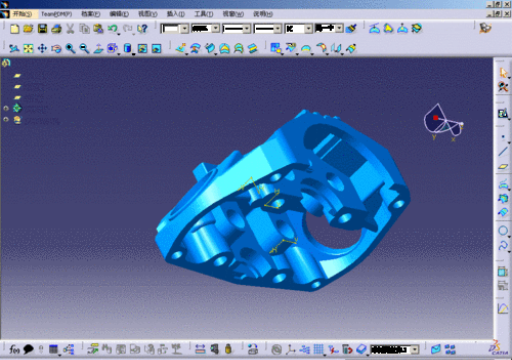512x360 pixels.
Task: Open the 视窗(W) Window menu
Action: click(x=233, y=14)
